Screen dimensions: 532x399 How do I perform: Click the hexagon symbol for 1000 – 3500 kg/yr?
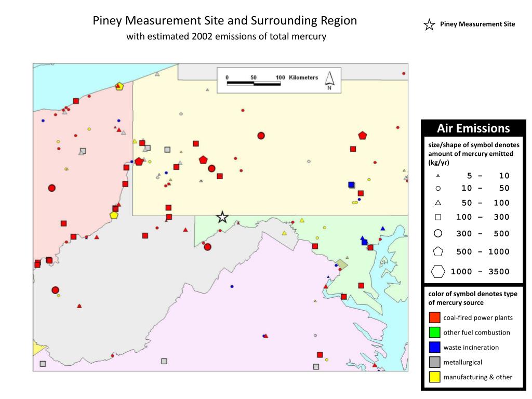(x=438, y=272)
